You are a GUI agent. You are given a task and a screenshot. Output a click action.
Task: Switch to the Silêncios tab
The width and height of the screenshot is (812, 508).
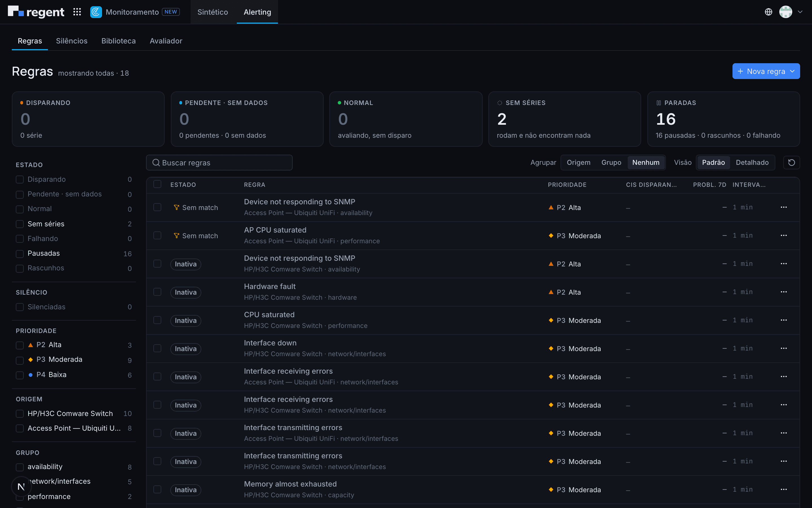(x=71, y=41)
